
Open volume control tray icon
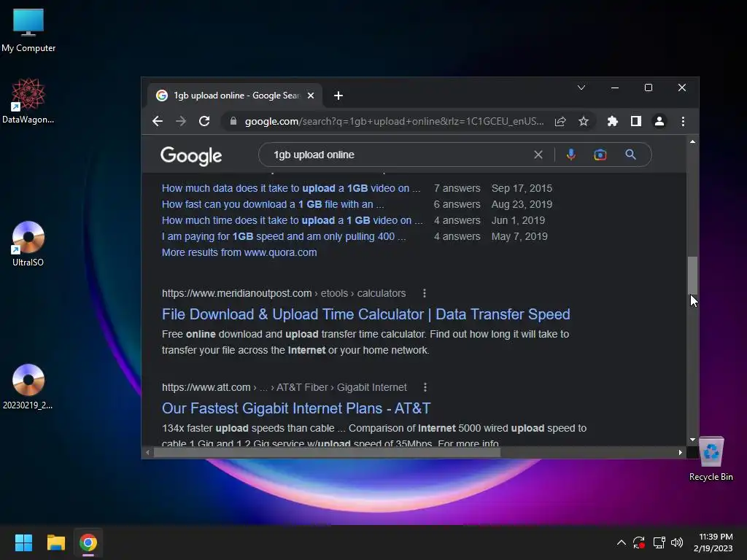tap(677, 542)
